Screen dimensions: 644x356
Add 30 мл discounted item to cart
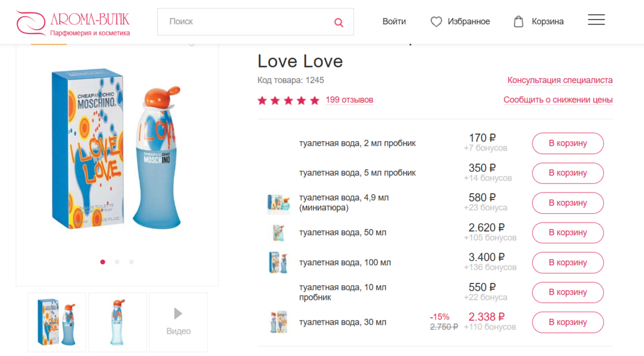(x=568, y=322)
